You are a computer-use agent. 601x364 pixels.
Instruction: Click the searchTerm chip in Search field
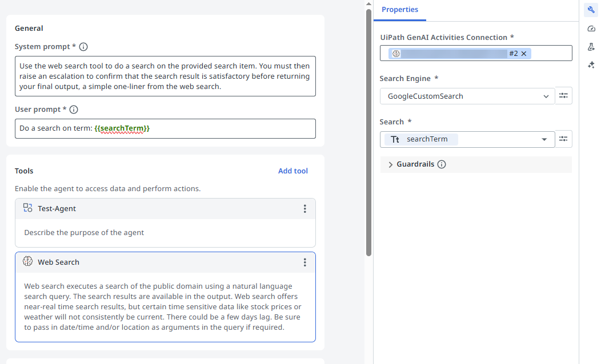click(x=421, y=139)
